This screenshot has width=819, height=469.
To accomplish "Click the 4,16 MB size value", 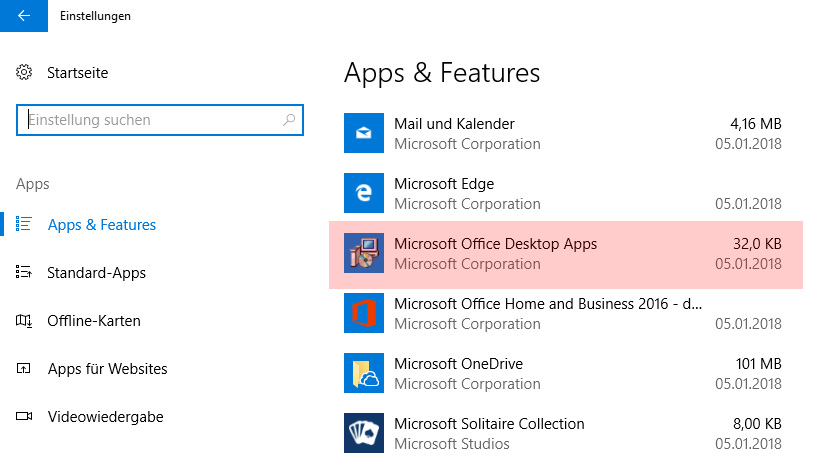I will 755,124.
